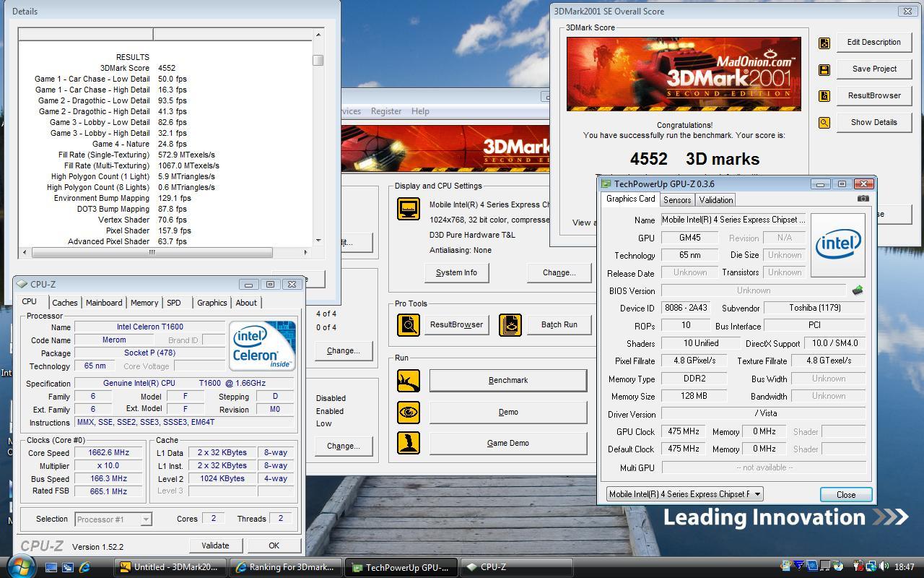Click the Demo button
Image resolution: width=924 pixels, height=578 pixels.
(x=507, y=412)
